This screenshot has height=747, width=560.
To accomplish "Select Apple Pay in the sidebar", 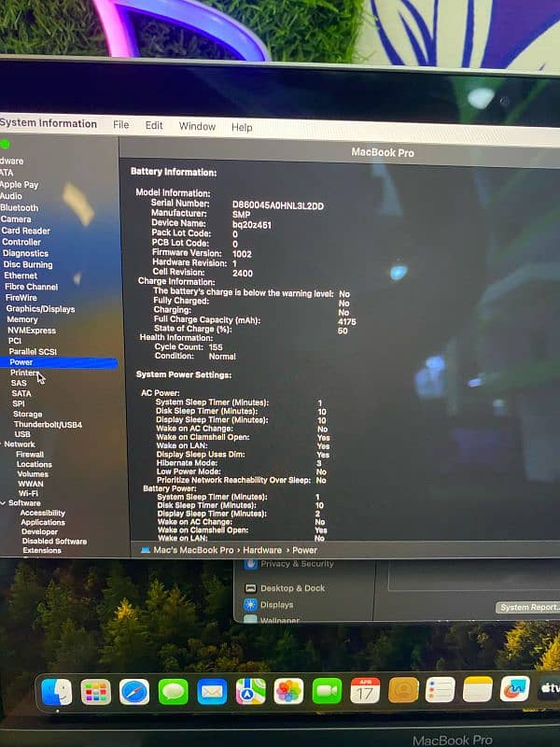I will tap(19, 184).
